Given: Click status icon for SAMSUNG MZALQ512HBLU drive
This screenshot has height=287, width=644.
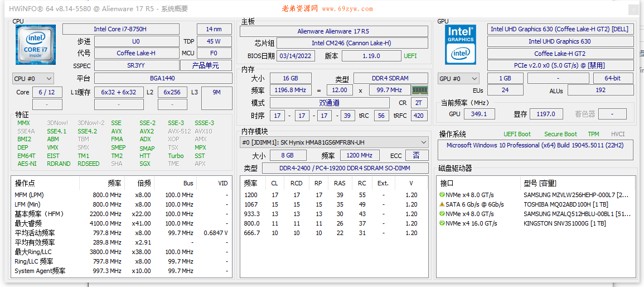Looking at the screenshot, I should tap(442, 214).
